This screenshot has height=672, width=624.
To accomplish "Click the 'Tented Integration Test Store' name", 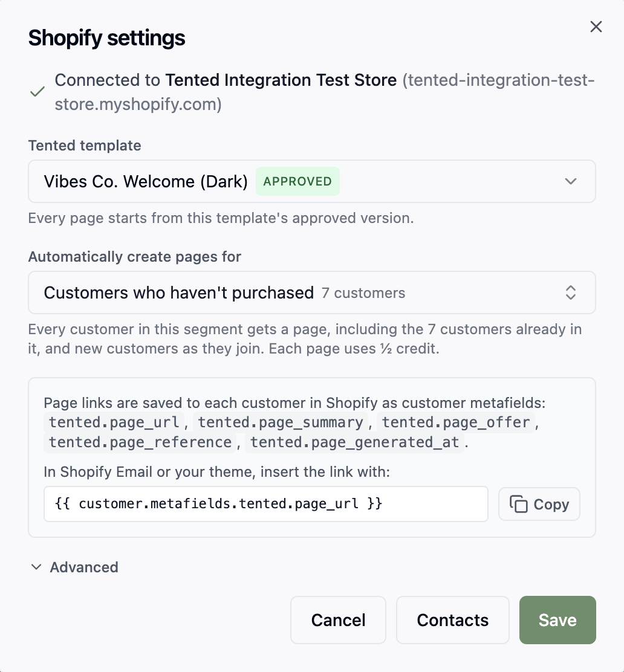I will click(281, 80).
